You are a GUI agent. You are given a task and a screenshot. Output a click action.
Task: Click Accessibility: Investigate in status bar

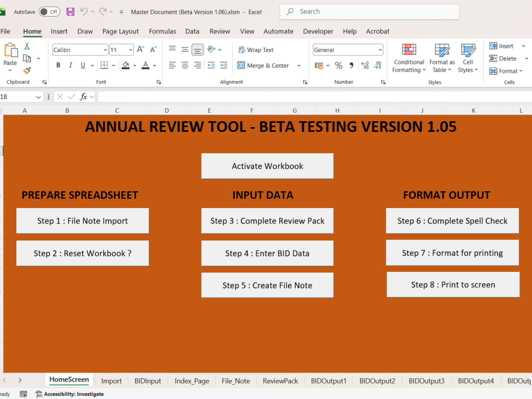70,394
